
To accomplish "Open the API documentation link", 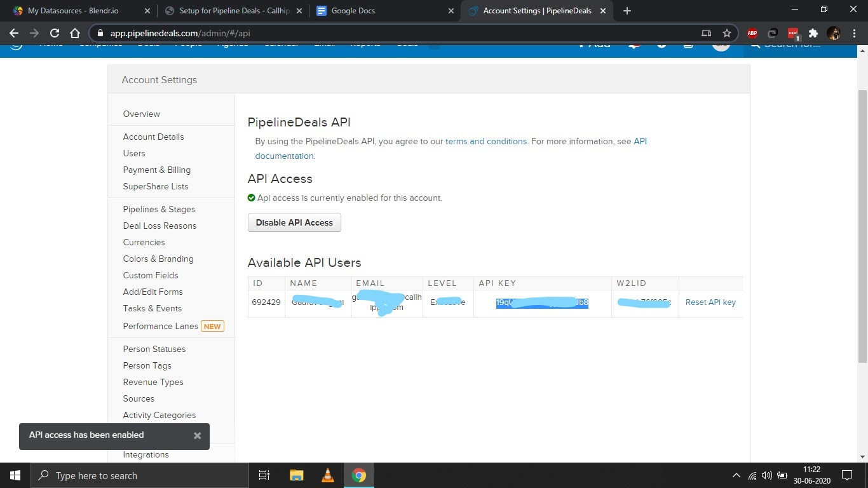I will pos(451,149).
